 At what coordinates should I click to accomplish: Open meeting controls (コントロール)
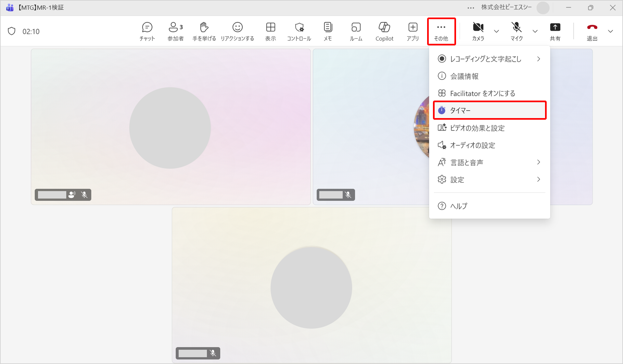[299, 31]
